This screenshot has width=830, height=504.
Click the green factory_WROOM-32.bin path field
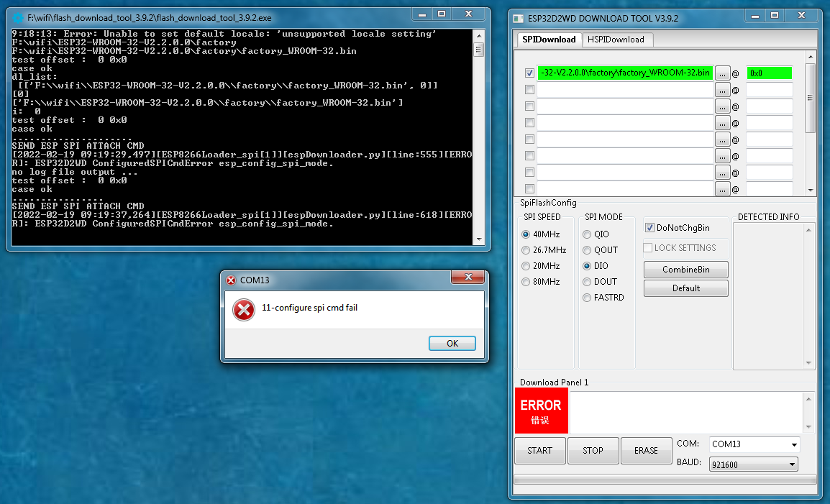click(625, 73)
